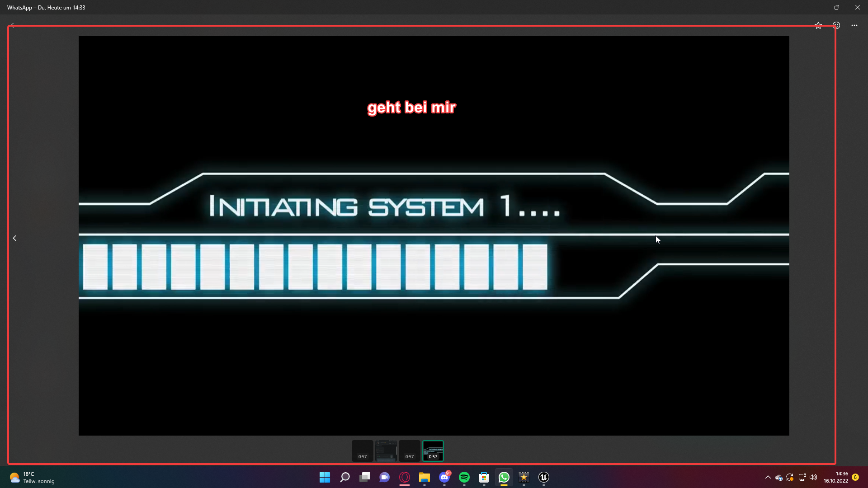Show previous media with left chevron
The image size is (868, 488).
click(x=14, y=238)
